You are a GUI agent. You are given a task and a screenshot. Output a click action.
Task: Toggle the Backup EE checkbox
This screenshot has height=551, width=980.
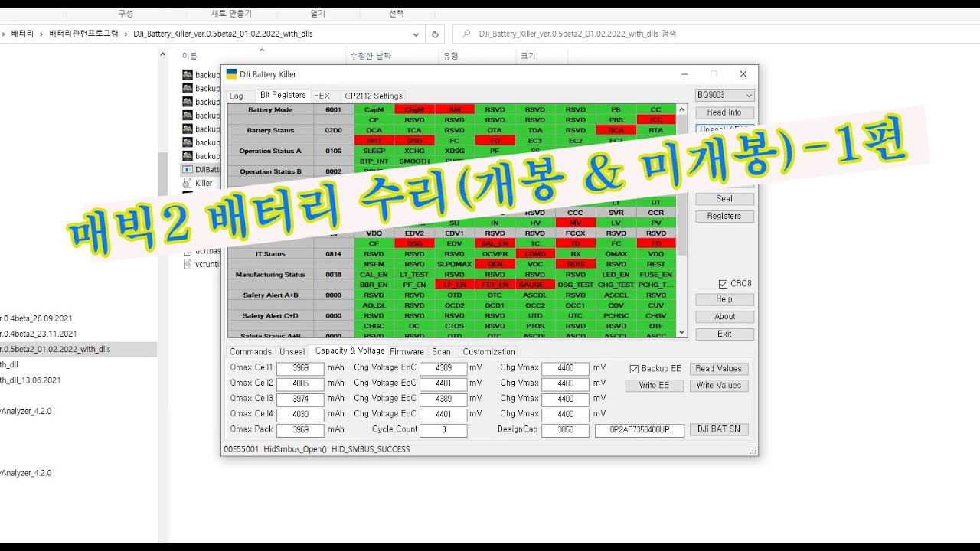(634, 369)
